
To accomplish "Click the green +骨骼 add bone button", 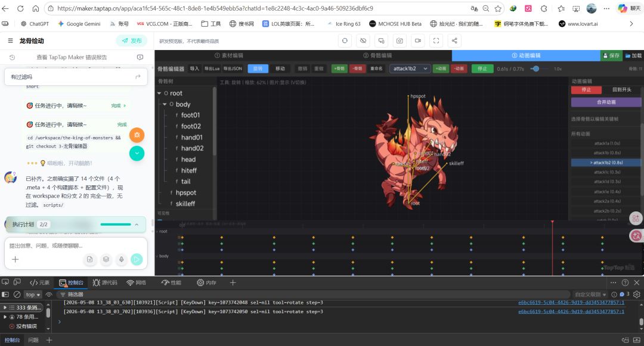I will [x=339, y=68].
